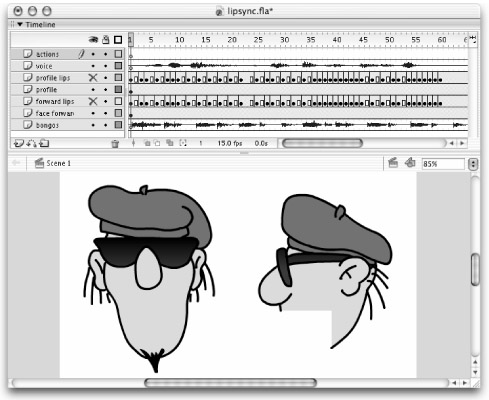Click the Edit Scene clapperboard icon
Screen dimensions: 489x400
pyautogui.click(x=393, y=163)
